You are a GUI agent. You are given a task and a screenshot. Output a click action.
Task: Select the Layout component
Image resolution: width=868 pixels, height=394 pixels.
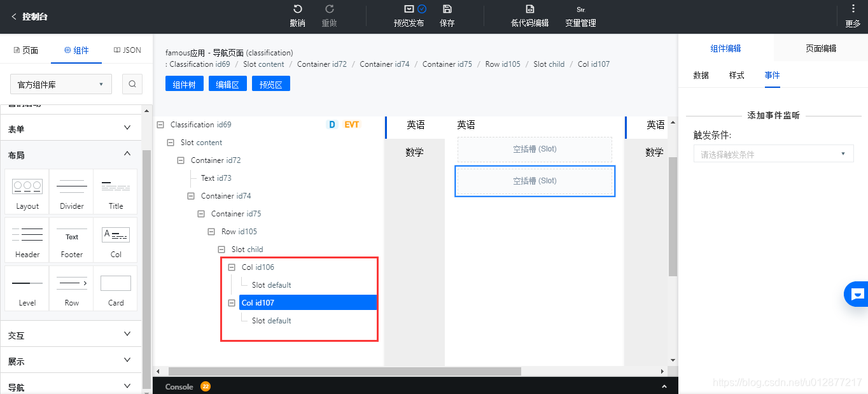(27, 191)
